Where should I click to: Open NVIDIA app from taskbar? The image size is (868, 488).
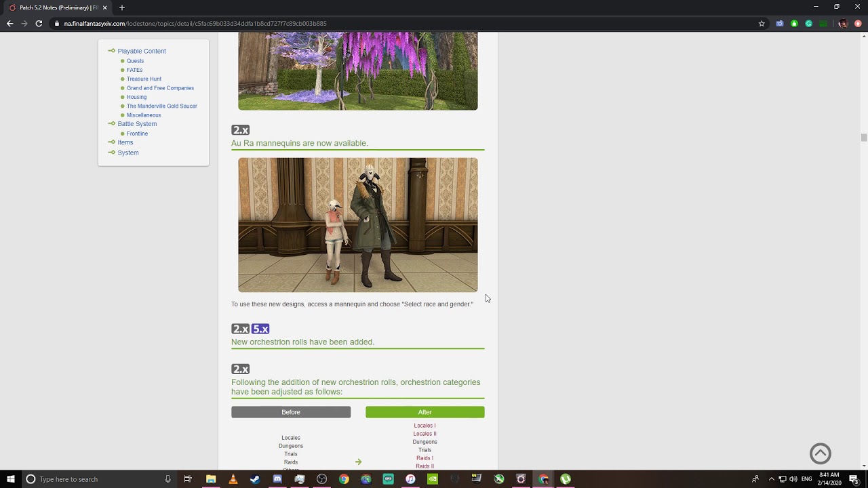point(433,479)
